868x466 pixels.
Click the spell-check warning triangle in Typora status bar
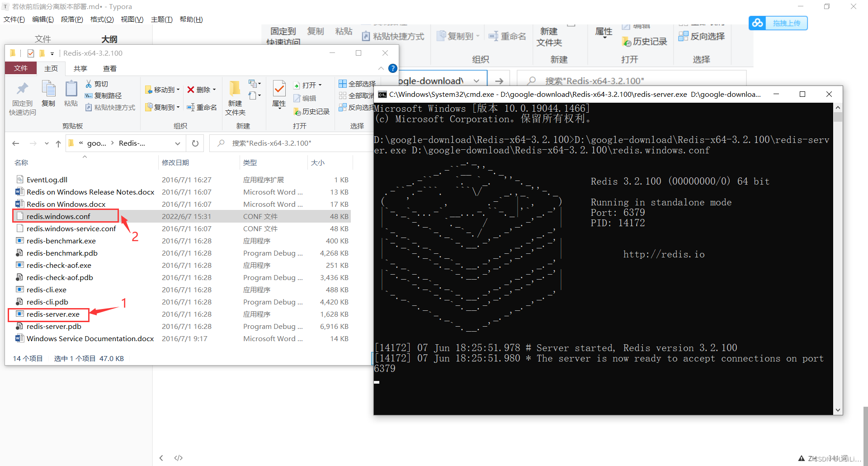tap(802, 458)
